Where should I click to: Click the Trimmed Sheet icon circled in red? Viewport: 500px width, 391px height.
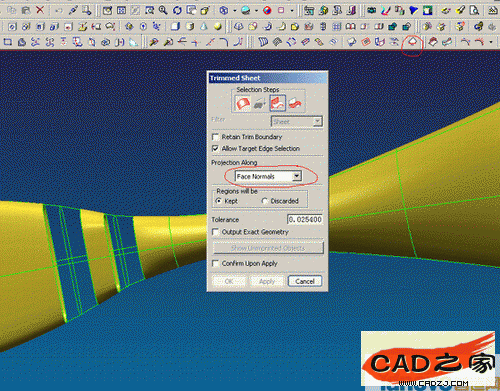413,42
